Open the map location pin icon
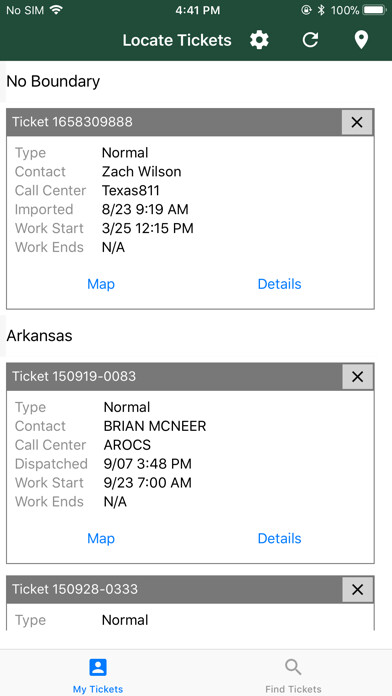 click(361, 40)
